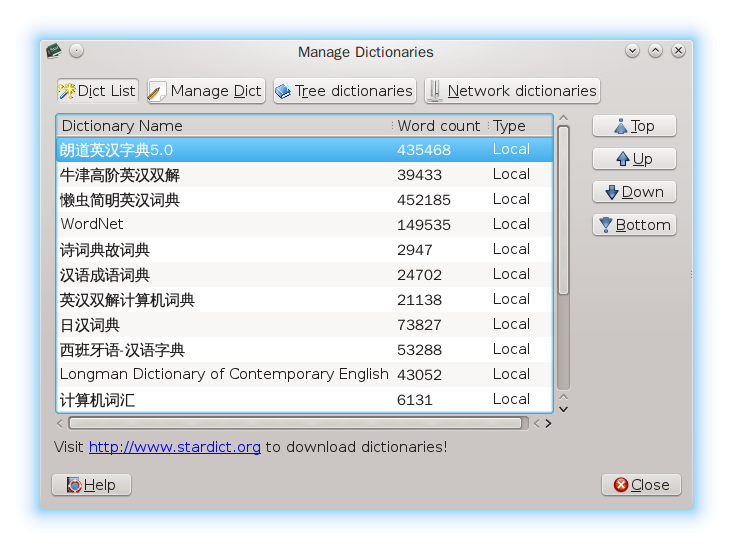The width and height of the screenshot is (733, 549).
Task: Click the round pin button in title bar
Action: click(77, 51)
